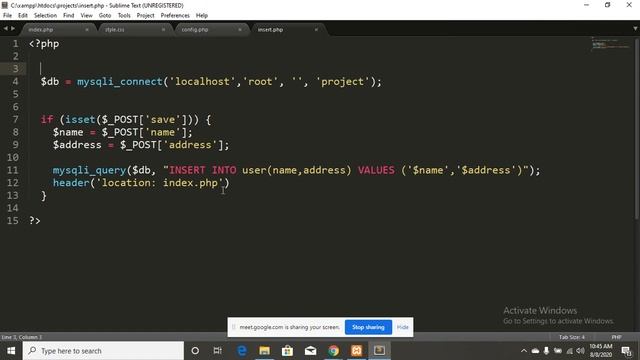The height and width of the screenshot is (360, 640).
Task: Click the INSERT INTO keyword
Action: coord(202,170)
